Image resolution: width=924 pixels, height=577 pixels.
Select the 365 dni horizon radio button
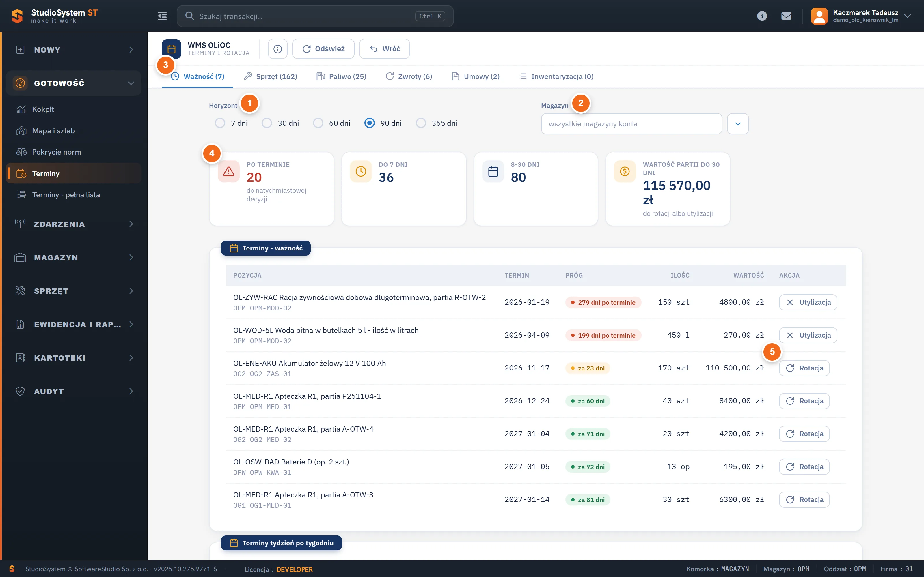tap(421, 123)
